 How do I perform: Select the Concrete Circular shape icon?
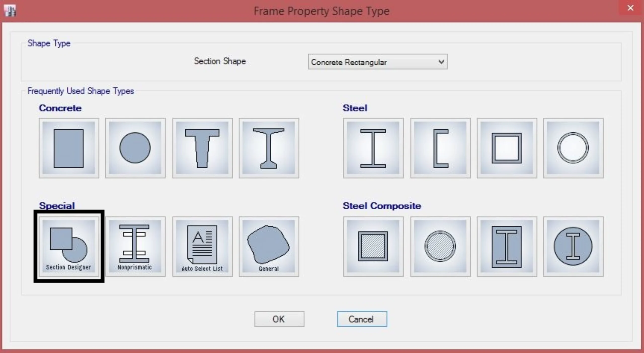coord(135,148)
